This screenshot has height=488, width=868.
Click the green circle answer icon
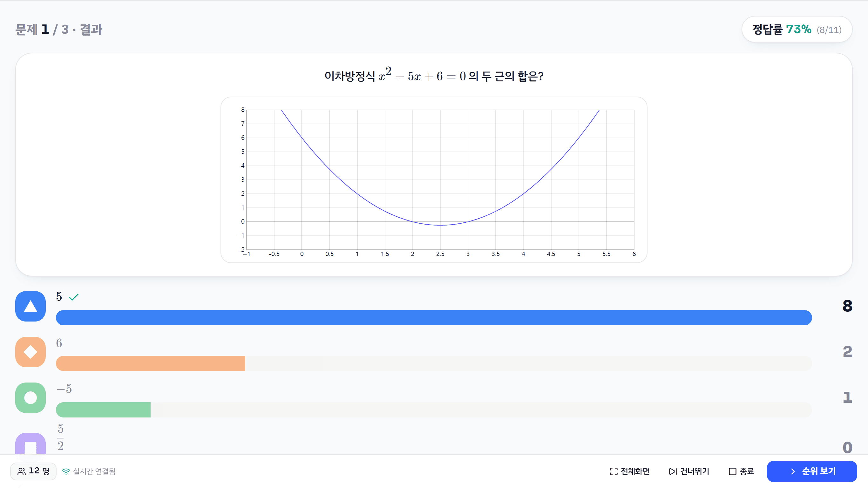click(30, 398)
